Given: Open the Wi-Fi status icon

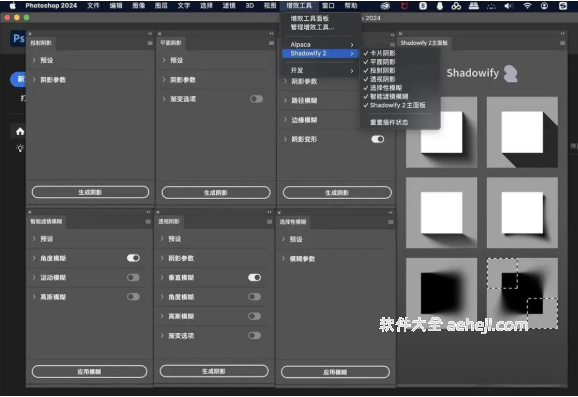Looking at the screenshot, I should (527, 6).
